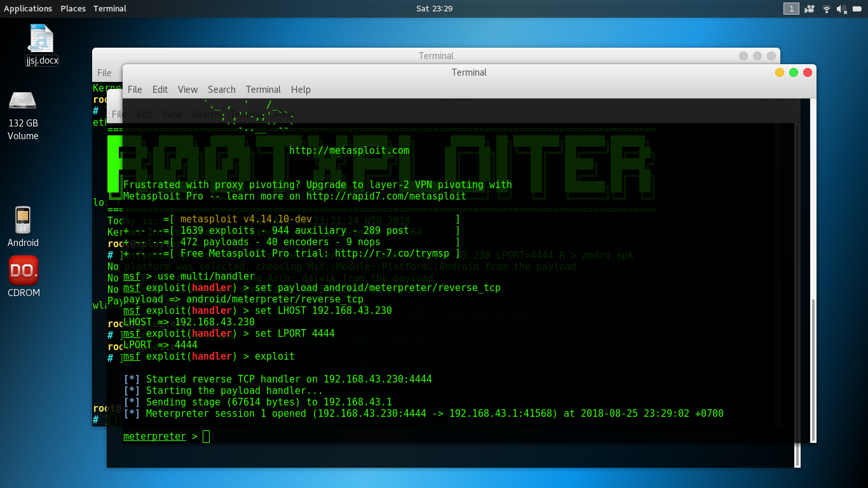Click the screen recorder camera icon
This screenshot has height=488, width=868.
click(x=810, y=8)
